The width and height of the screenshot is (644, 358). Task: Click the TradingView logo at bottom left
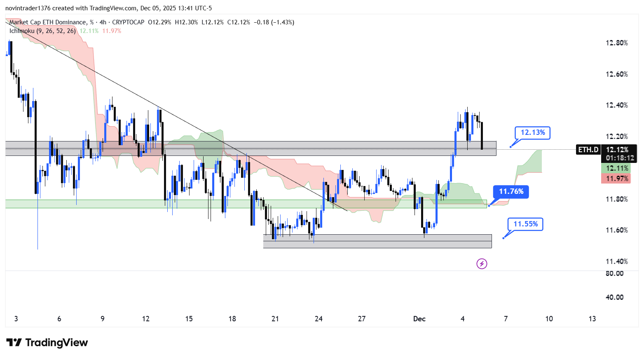point(47,343)
